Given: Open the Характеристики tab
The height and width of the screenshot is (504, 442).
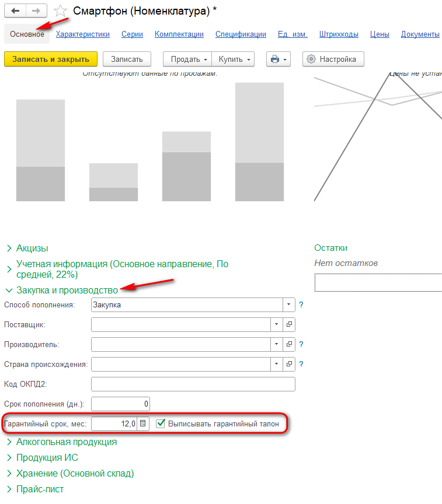Looking at the screenshot, I should coord(83,34).
